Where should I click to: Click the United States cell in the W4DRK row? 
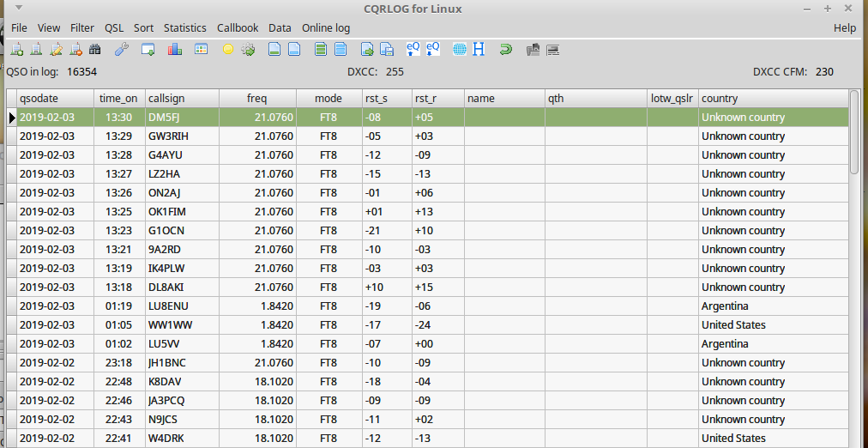click(773, 438)
